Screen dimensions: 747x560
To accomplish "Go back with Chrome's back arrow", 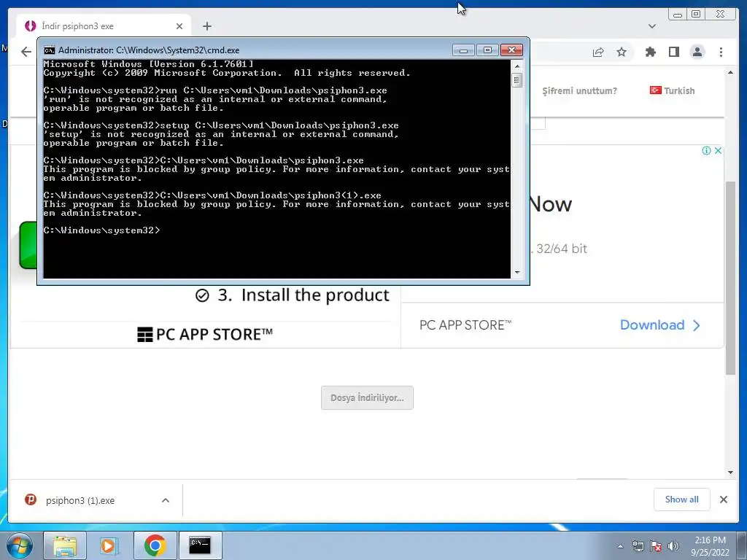I will (26, 52).
